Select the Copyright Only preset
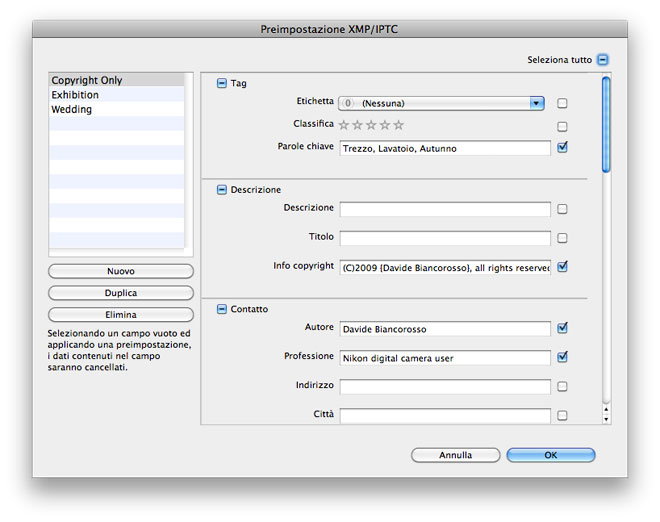Image resolution: width=660 pixels, height=522 pixels. point(117,80)
